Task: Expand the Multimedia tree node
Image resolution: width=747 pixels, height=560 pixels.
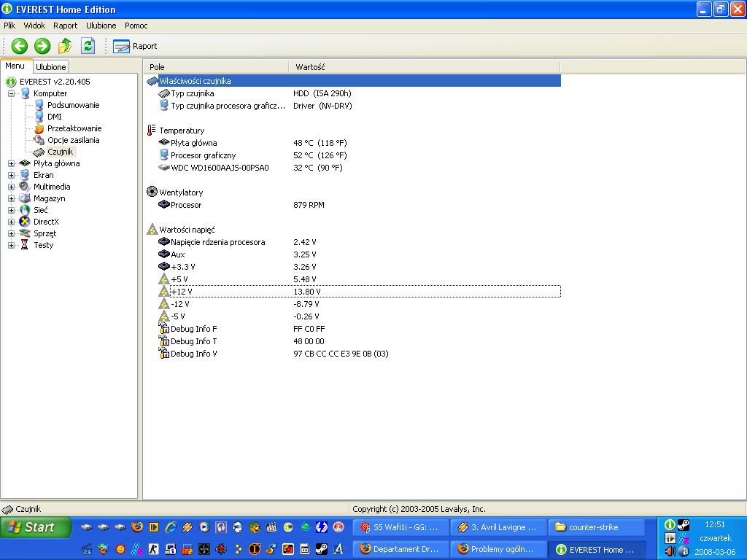Action: pos(12,187)
